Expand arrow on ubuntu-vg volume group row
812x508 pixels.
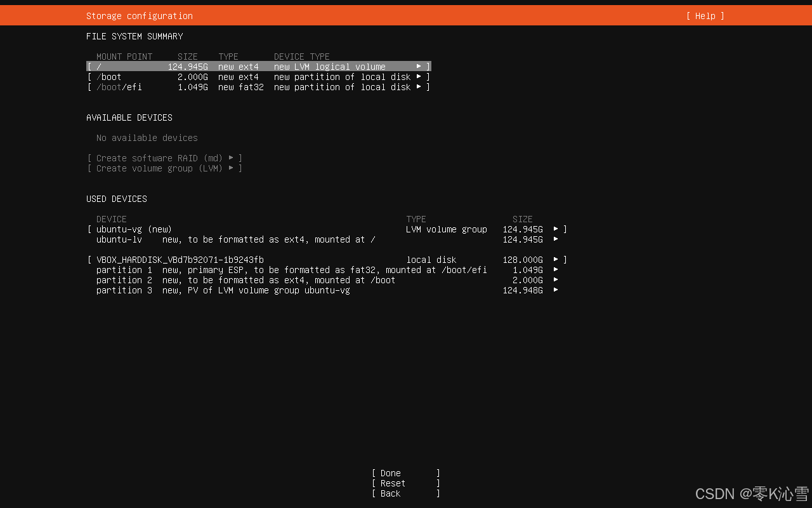pos(556,229)
